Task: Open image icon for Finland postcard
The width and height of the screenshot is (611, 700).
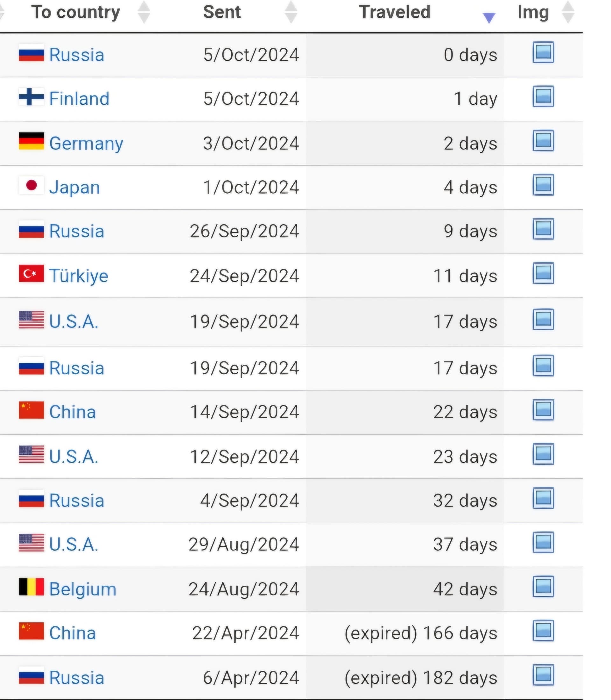Action: pos(543,96)
